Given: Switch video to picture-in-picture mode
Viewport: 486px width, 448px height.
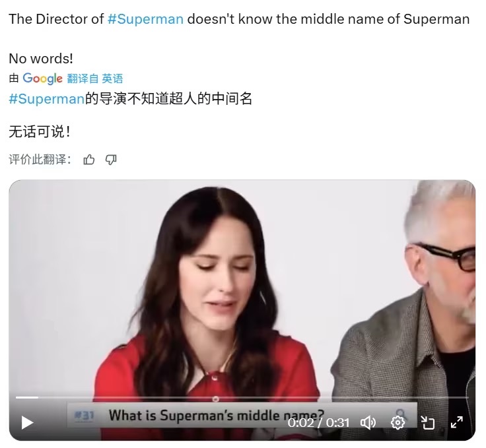Looking at the screenshot, I should tap(427, 423).
